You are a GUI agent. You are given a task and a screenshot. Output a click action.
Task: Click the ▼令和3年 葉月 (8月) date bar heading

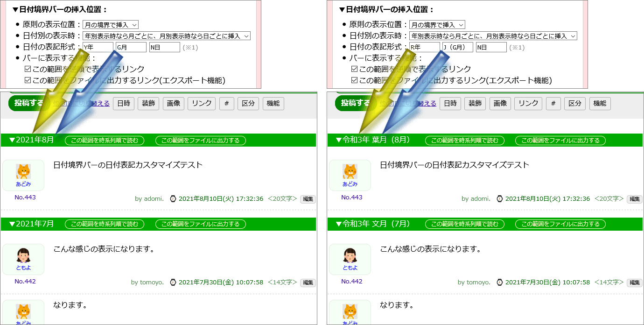point(372,140)
